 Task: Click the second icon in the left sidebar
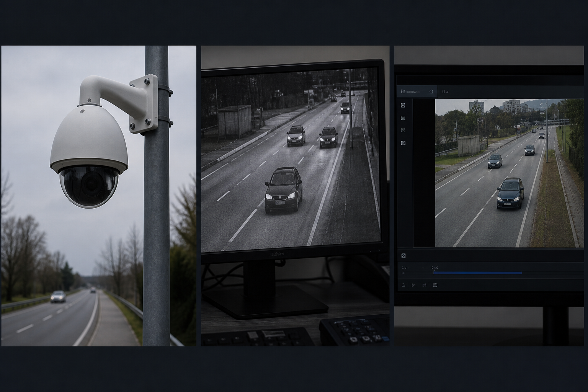pos(403,118)
